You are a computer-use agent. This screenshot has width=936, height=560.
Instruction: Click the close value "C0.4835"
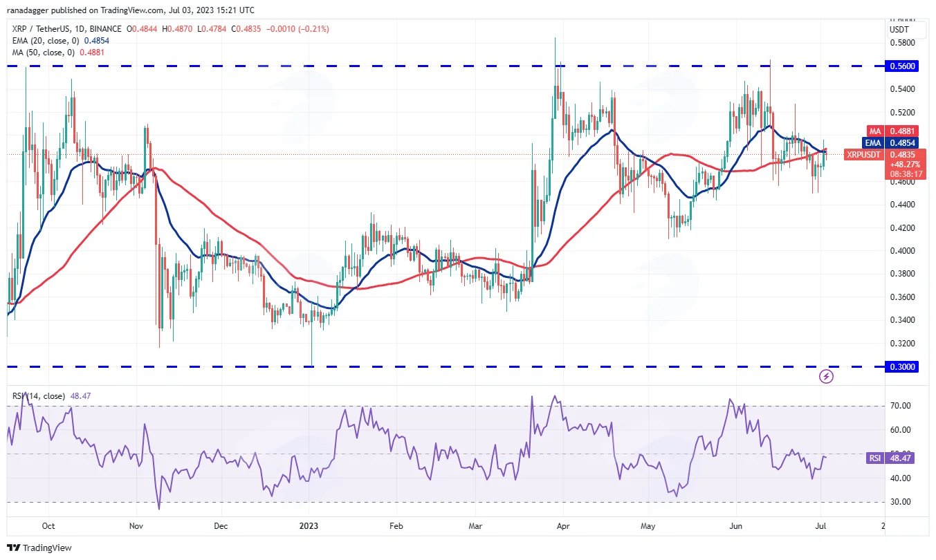[x=248, y=29]
